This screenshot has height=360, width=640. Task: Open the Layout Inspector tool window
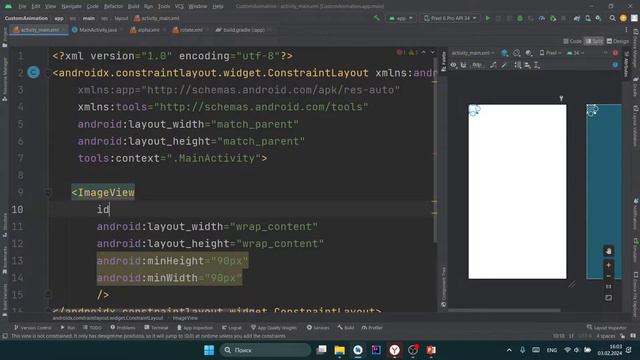(x=607, y=328)
